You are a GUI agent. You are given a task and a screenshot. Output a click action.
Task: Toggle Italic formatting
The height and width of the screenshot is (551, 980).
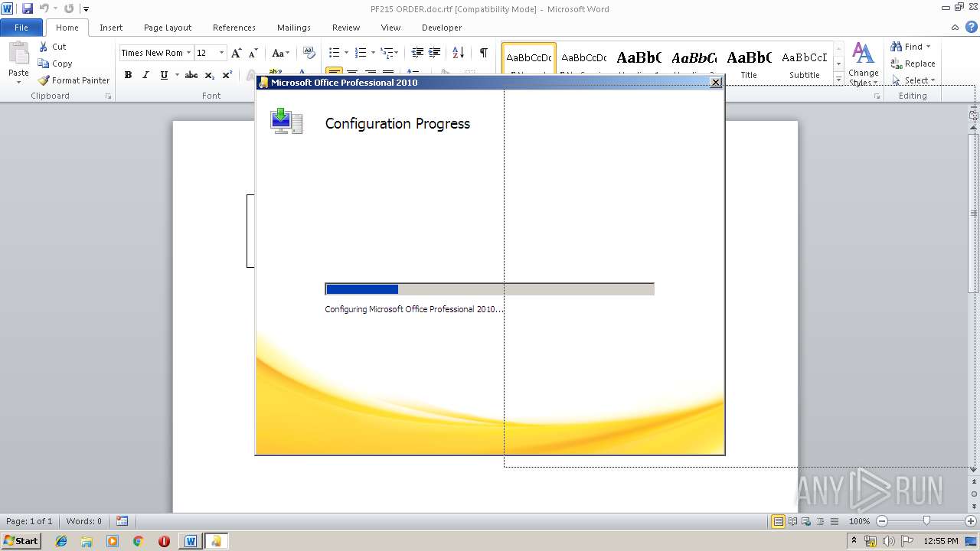point(145,75)
